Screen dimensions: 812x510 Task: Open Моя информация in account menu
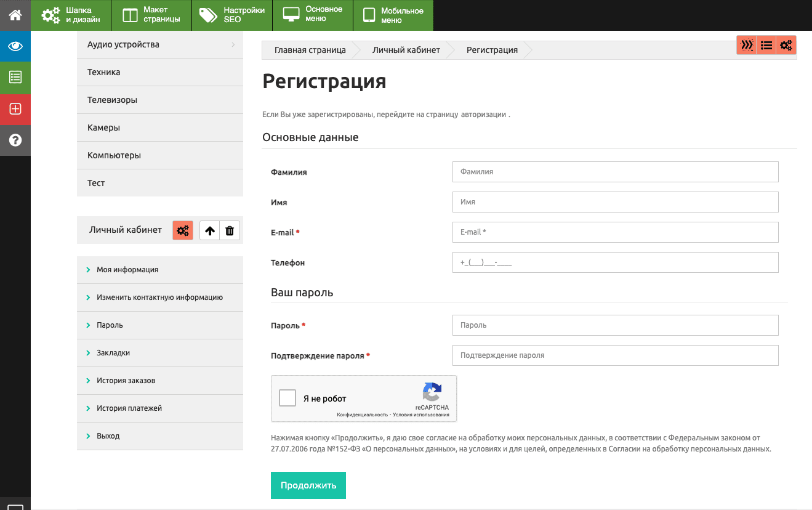(160, 269)
